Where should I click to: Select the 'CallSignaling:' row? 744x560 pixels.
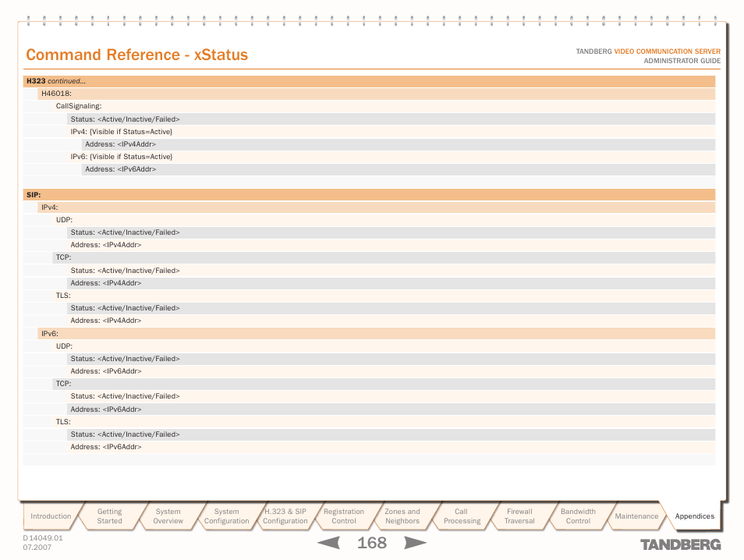(x=384, y=106)
